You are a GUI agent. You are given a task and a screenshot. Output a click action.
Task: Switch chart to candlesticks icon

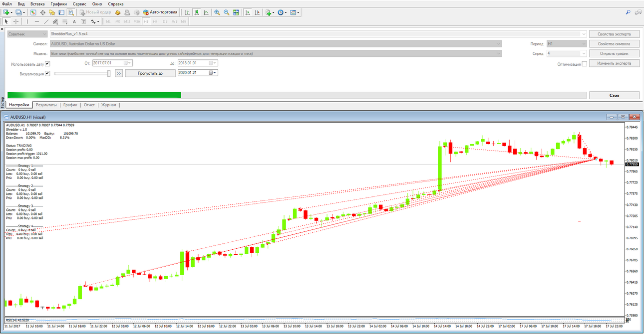(x=197, y=12)
